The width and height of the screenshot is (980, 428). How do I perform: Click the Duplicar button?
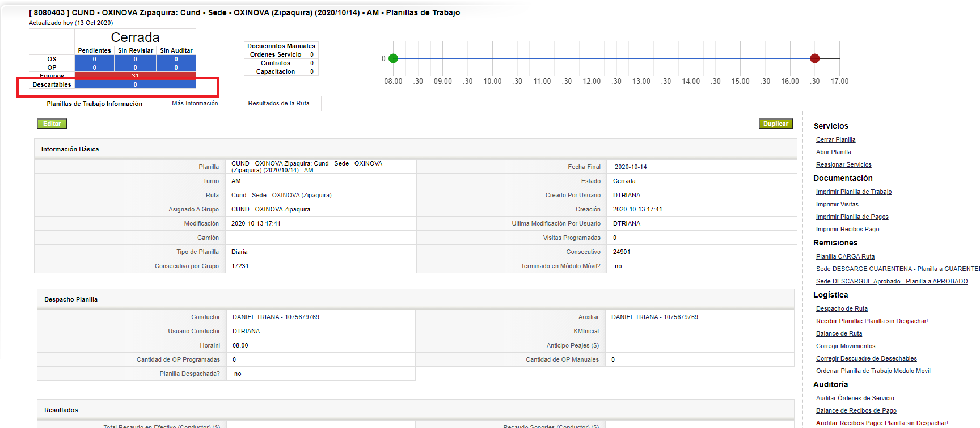tap(775, 124)
